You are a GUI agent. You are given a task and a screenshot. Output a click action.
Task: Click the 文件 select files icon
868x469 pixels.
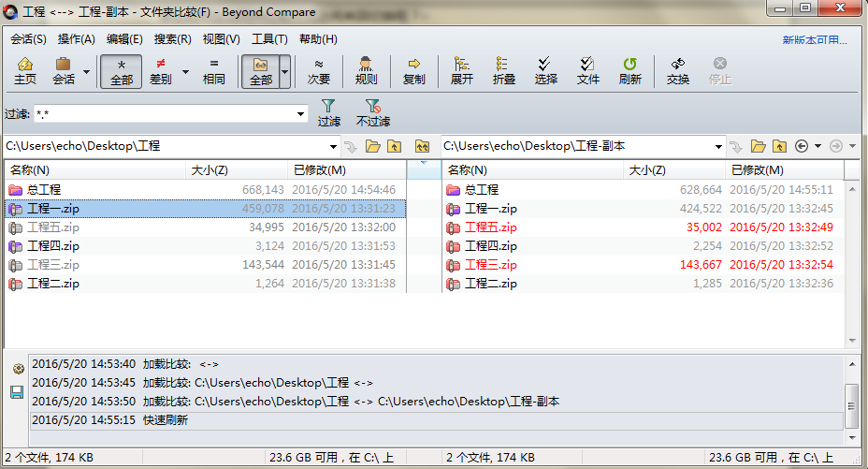[588, 71]
